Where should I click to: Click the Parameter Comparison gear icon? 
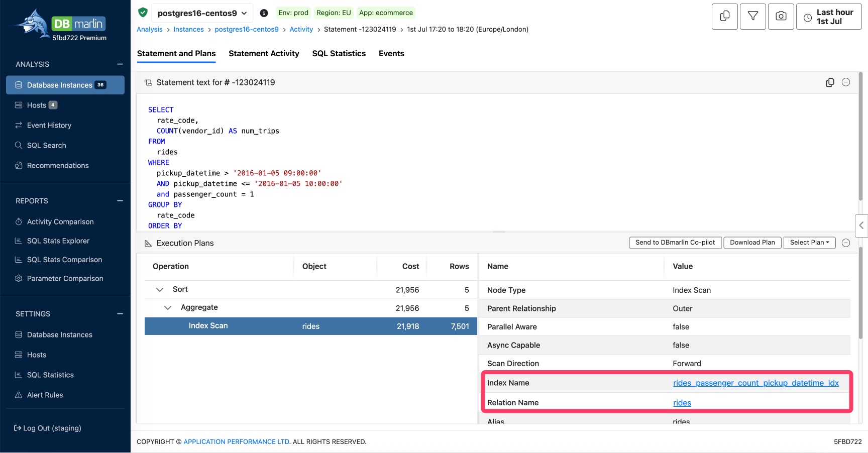coord(19,278)
